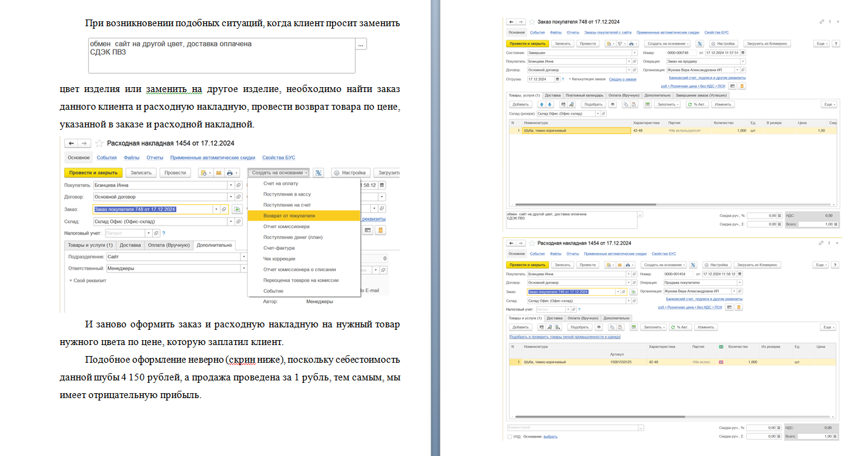Click the eye icon next to Подобрать in the order
The width and height of the screenshot is (868, 456).
(613, 104)
